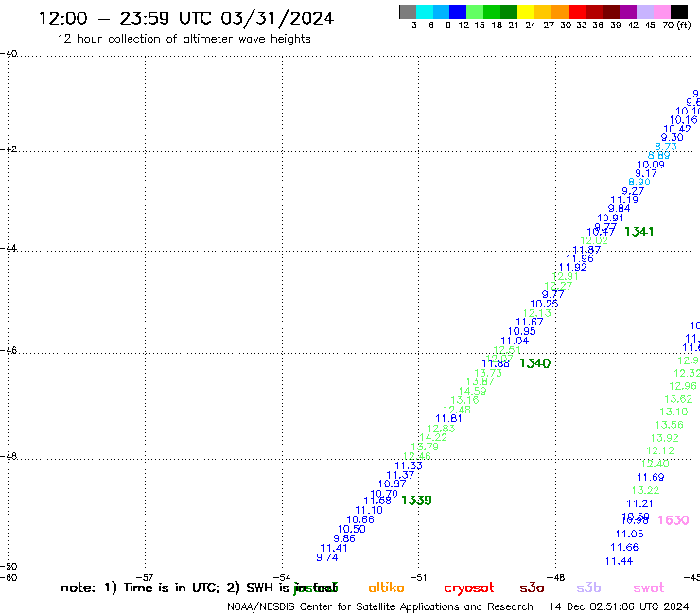Click the wave height value 13.62

(x=678, y=399)
